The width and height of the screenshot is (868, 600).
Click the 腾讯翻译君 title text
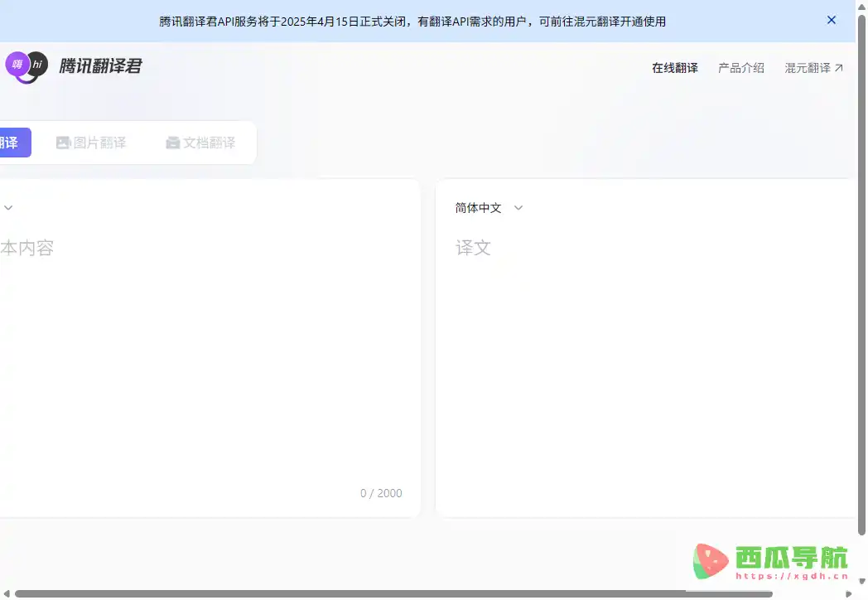coord(101,66)
